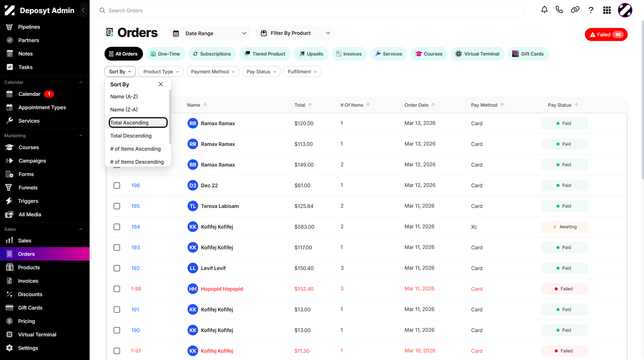Collapse the sidebar with the chevron
The width and height of the screenshot is (644, 360).
click(x=83, y=10)
